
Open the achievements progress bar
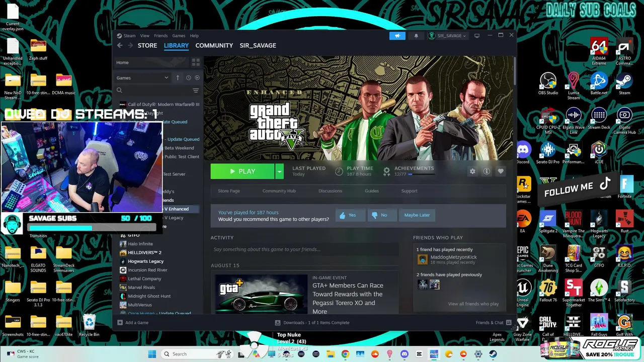pyautogui.click(x=421, y=174)
